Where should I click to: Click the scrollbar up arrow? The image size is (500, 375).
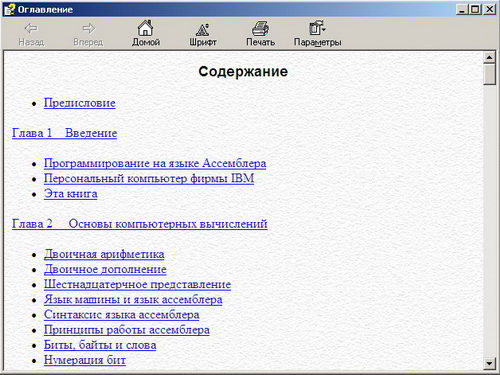[489, 58]
